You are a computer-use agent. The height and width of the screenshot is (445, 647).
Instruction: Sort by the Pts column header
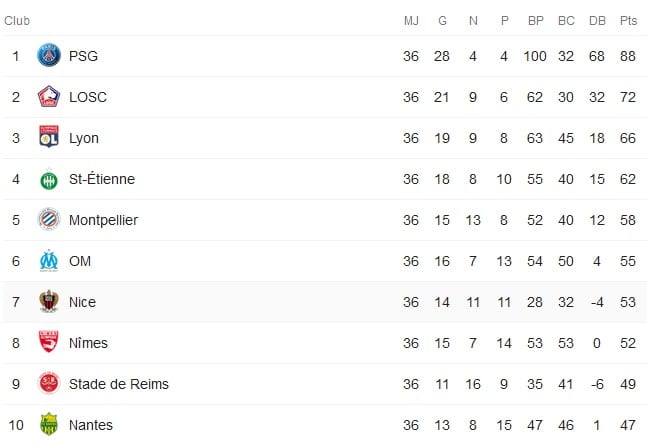(628, 21)
